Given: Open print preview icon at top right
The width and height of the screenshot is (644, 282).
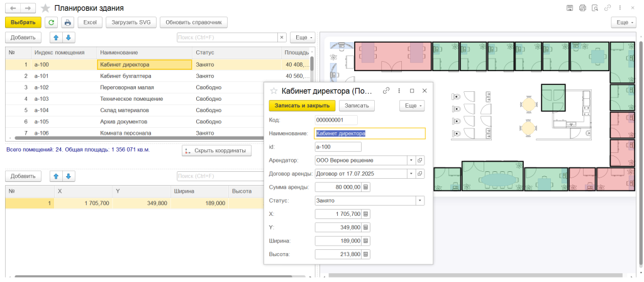Looking at the screenshot, I should 582,8.
